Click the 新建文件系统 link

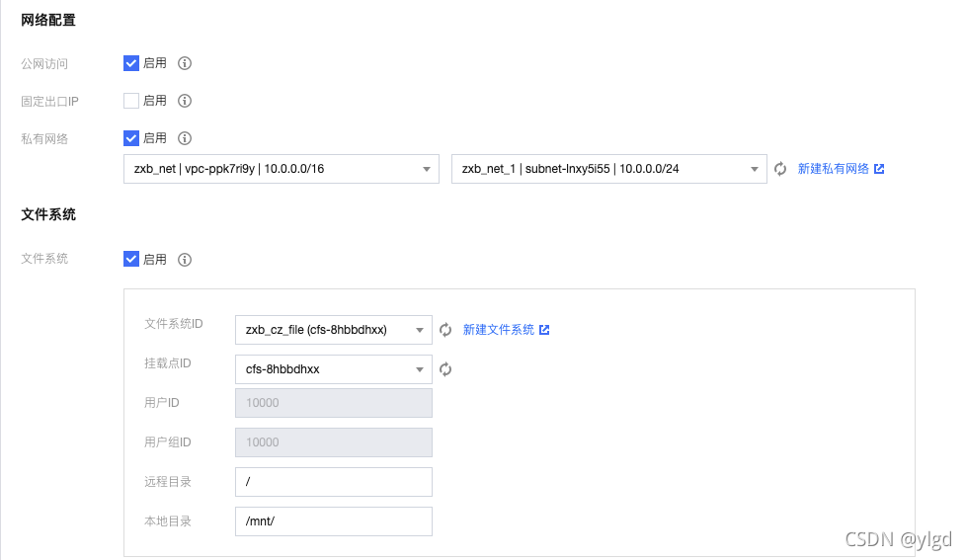coord(499,330)
